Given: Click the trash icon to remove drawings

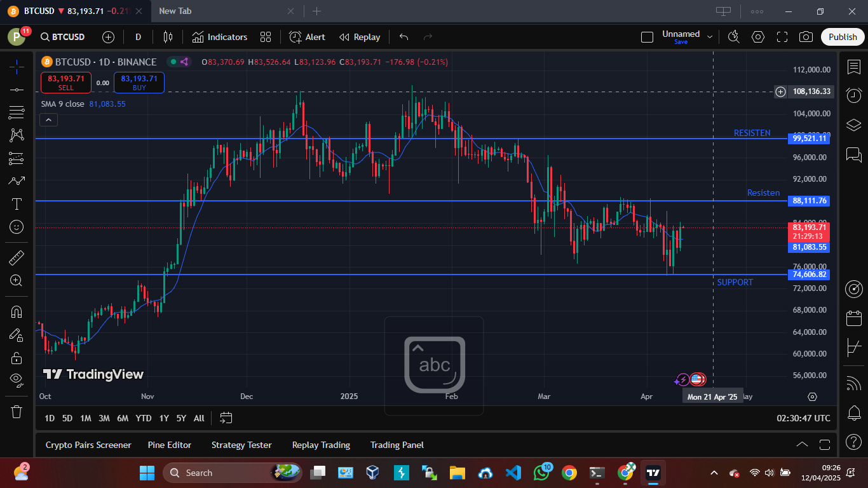Looking at the screenshot, I should click(17, 412).
